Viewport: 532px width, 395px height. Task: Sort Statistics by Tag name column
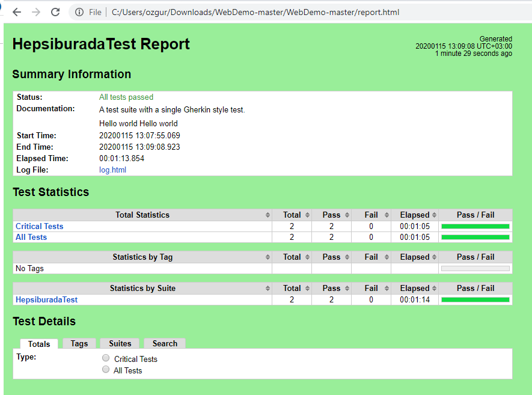point(142,257)
